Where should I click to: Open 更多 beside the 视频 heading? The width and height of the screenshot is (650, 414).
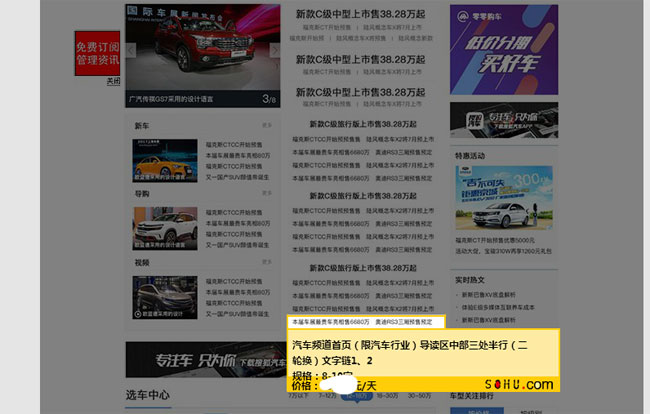pyautogui.click(x=267, y=262)
